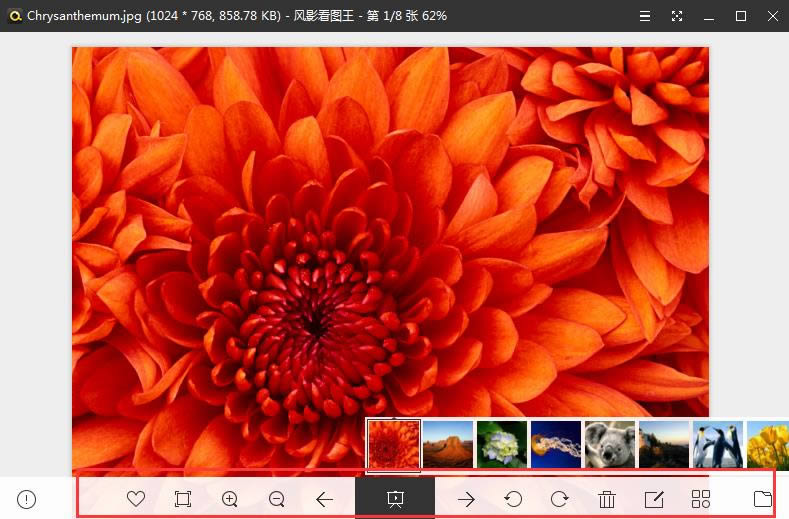Select the desert thumbnail

[448, 445]
